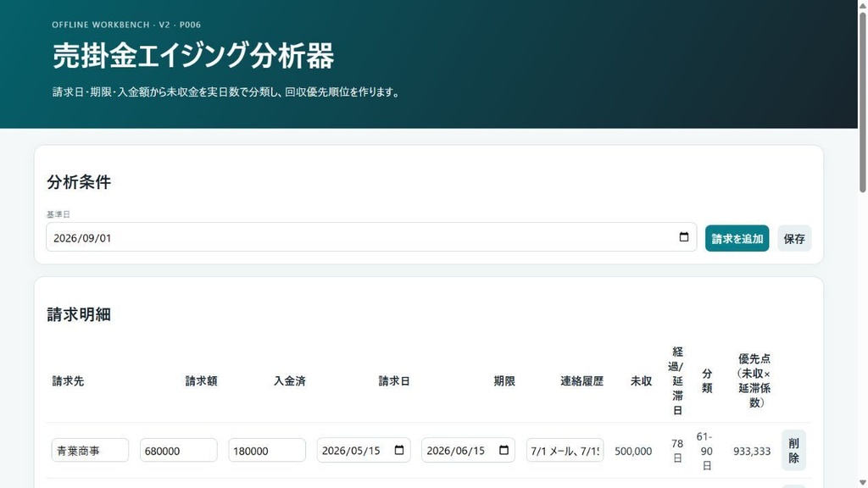Select the 優先点 value 933,333
Screen dimensions: 868x488
tap(752, 451)
